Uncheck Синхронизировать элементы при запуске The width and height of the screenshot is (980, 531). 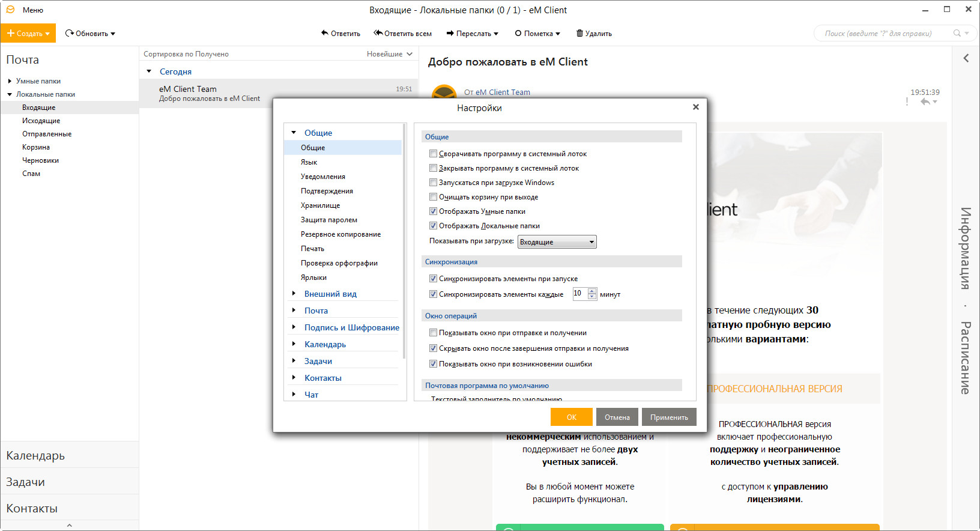pos(433,279)
